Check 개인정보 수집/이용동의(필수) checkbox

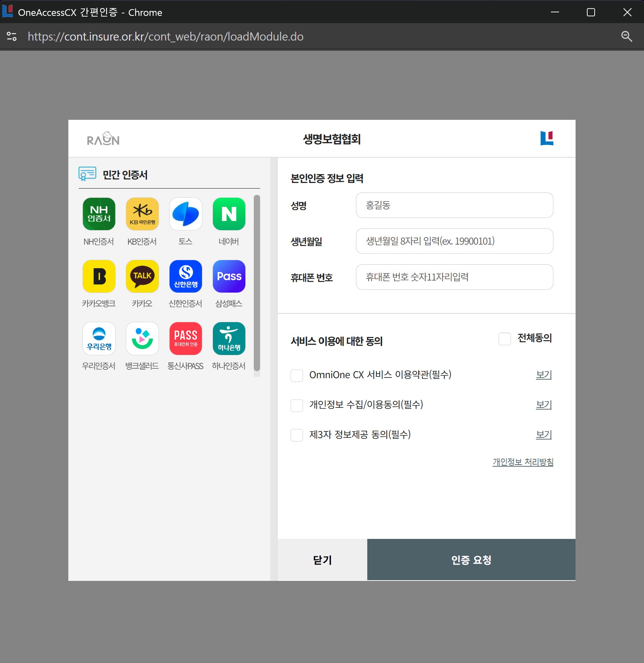[296, 405]
